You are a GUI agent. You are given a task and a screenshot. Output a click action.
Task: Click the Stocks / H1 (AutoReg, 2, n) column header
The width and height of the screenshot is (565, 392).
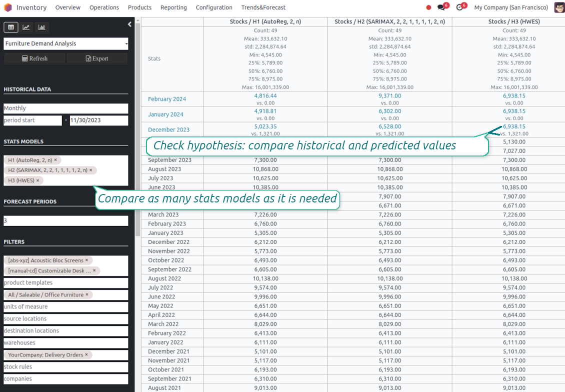[x=265, y=21]
